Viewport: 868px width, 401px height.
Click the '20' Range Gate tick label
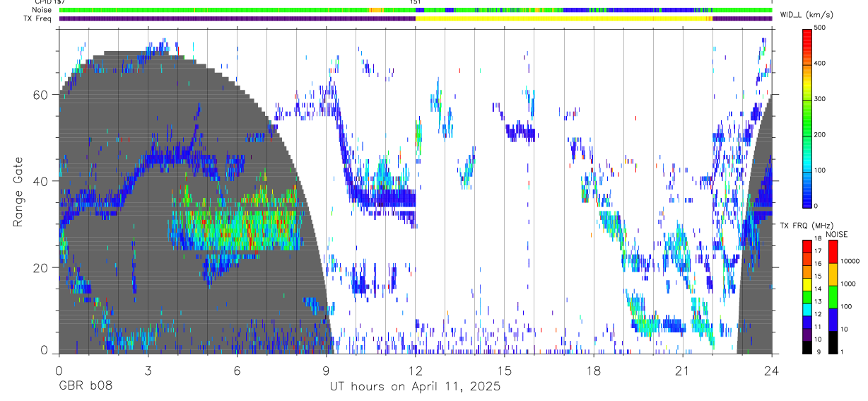pyautogui.click(x=40, y=267)
